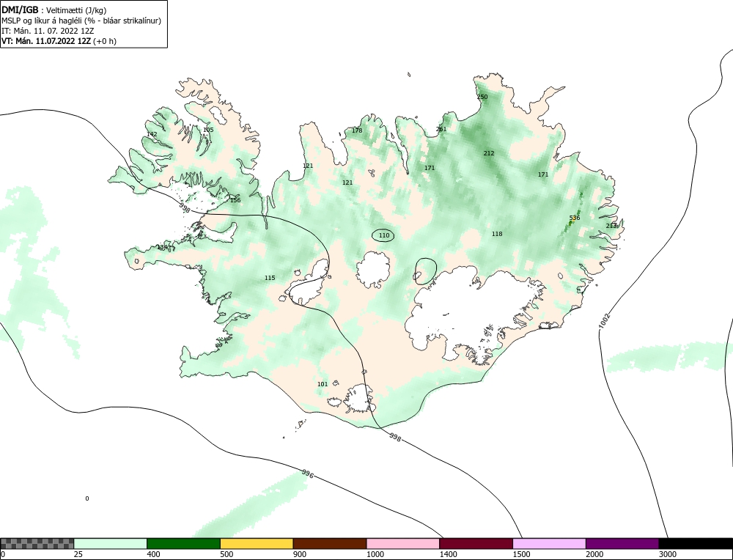Click the isobar label "996"
733x560 pixels.
307,474
